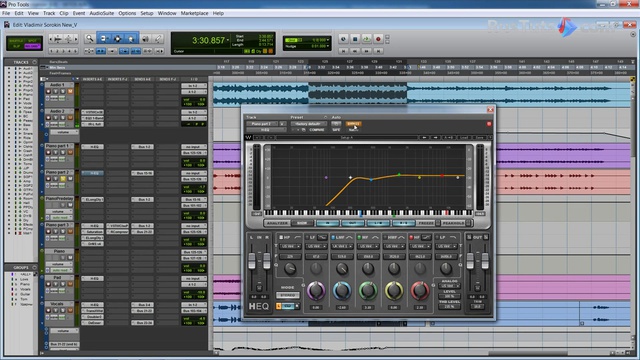Click the H-EQ insert on Piano part 1

click(x=93, y=147)
